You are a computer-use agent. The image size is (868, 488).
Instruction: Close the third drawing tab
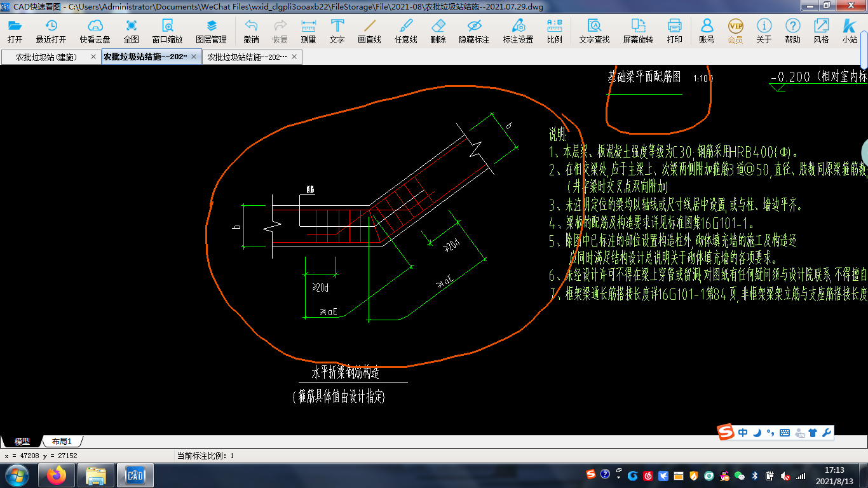294,57
